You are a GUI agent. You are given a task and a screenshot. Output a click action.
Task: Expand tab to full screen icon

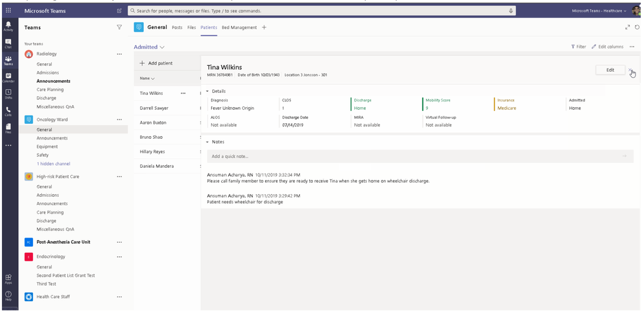pos(627,27)
